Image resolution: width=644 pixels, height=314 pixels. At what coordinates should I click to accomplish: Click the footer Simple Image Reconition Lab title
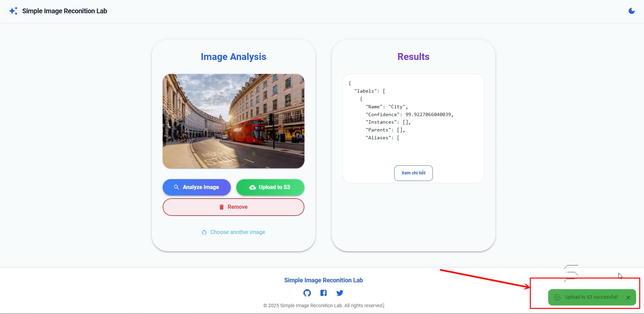point(324,280)
